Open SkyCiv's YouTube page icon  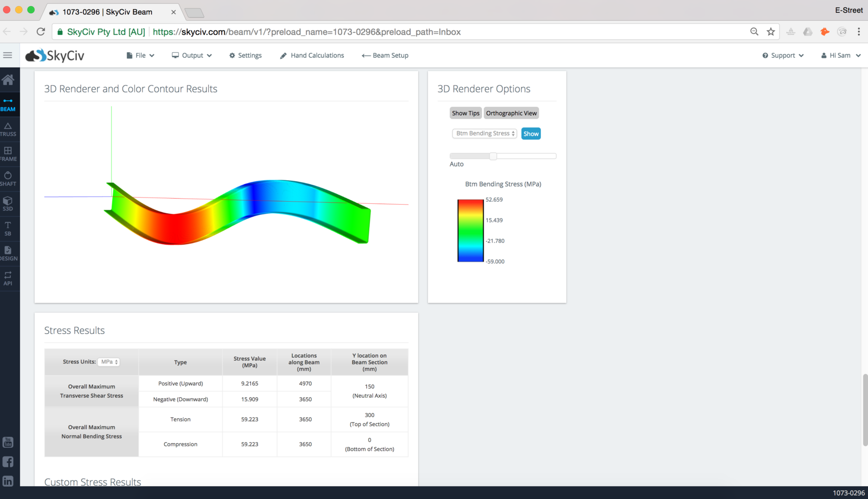tap(8, 442)
